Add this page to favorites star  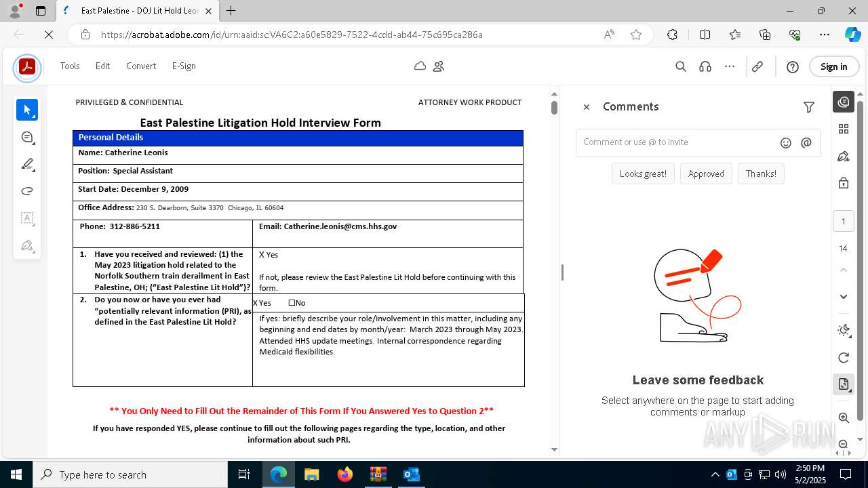pos(636,35)
